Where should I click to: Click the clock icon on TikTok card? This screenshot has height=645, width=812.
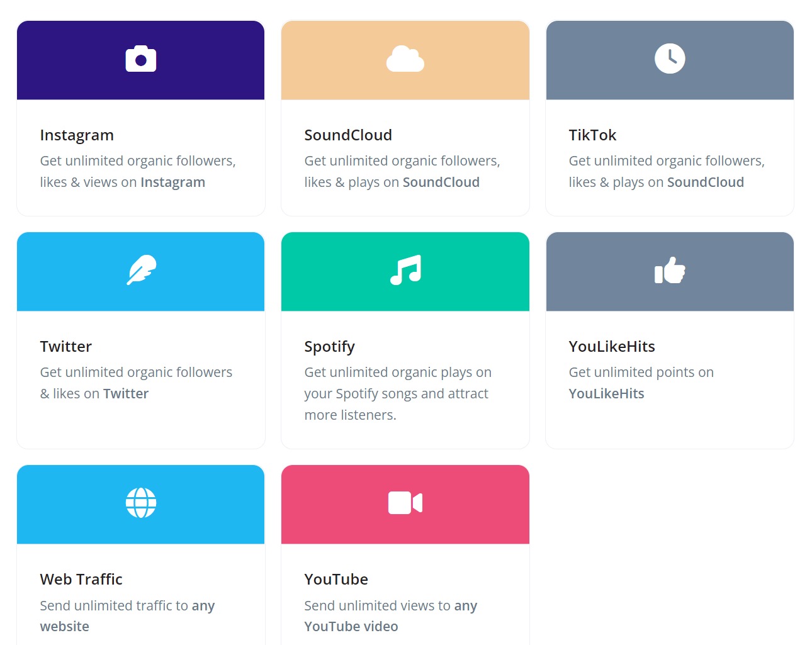[670, 59]
